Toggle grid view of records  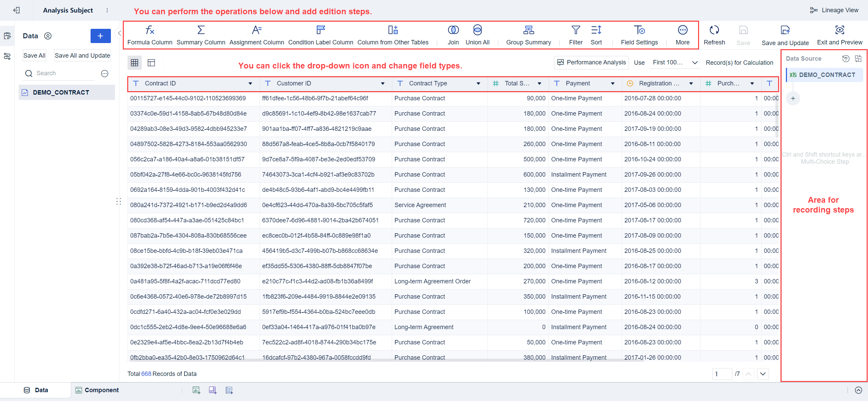click(135, 62)
